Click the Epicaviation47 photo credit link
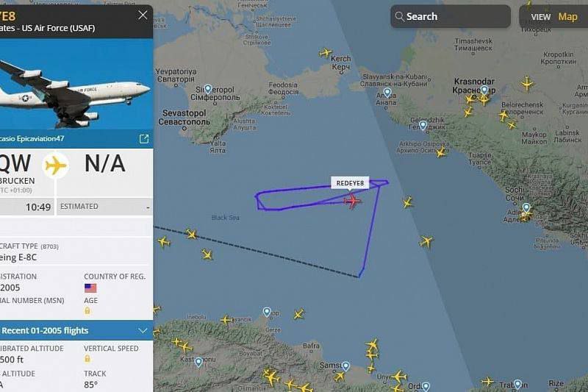Image resolution: width=588 pixels, height=392 pixels. (x=32, y=139)
